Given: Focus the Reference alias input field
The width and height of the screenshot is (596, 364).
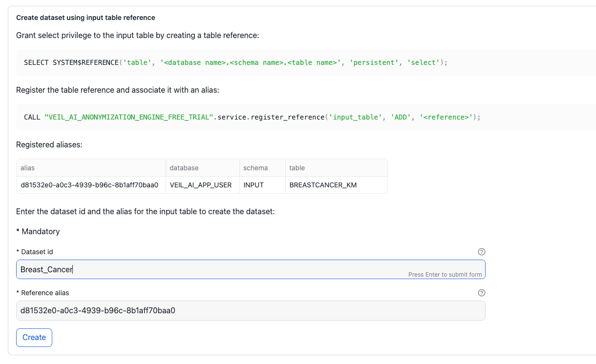Looking at the screenshot, I should [251, 310].
